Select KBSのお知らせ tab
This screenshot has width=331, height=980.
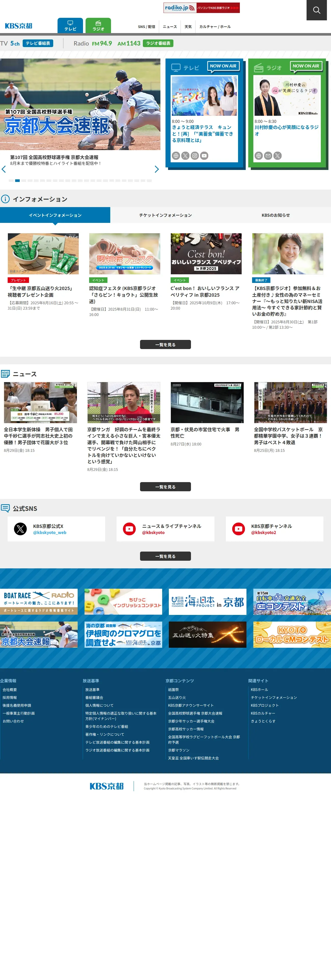276,215
